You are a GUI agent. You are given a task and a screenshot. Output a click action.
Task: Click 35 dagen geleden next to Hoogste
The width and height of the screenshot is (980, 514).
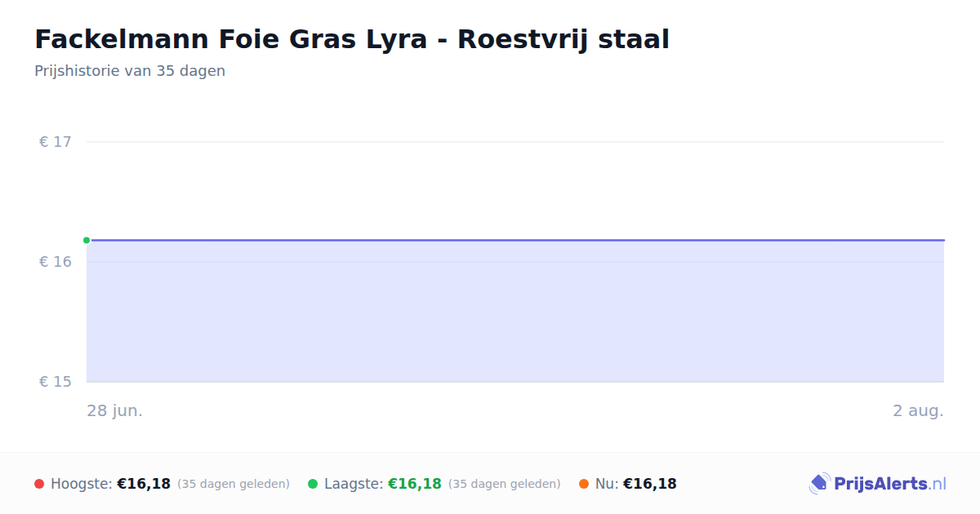point(234,484)
